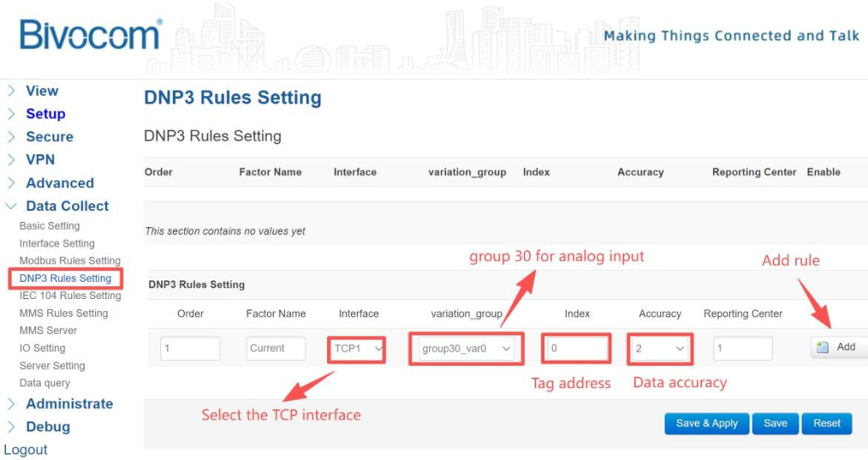Collapse the Data Collect section
Image resolution: width=868 pixels, height=460 pixels.
67,206
